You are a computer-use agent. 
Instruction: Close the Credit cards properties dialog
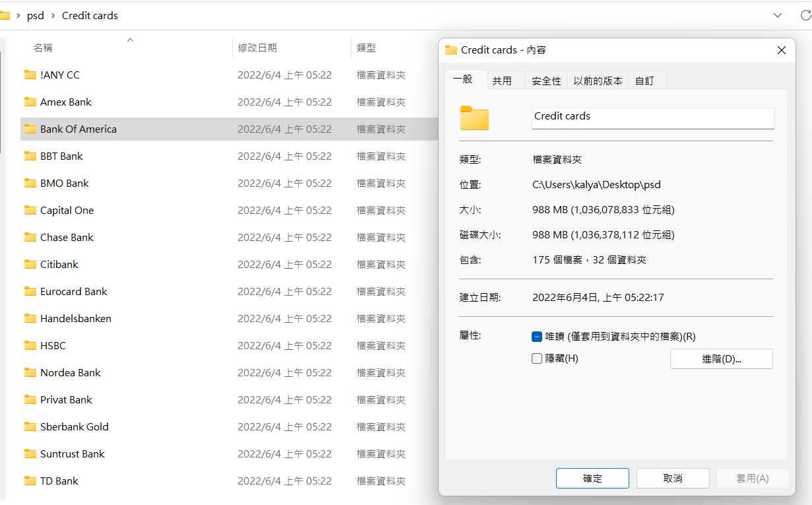click(x=782, y=50)
